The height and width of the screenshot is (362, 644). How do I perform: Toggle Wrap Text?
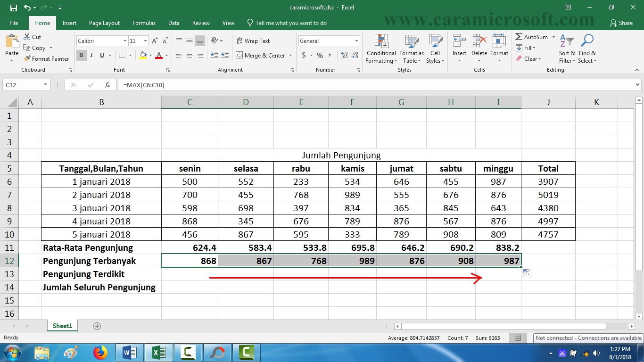tap(253, 41)
